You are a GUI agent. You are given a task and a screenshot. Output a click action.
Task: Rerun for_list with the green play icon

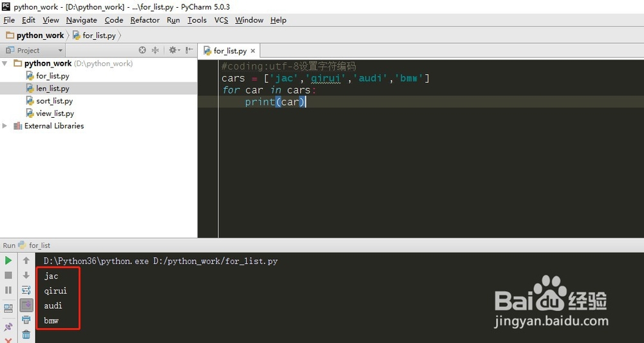point(8,261)
